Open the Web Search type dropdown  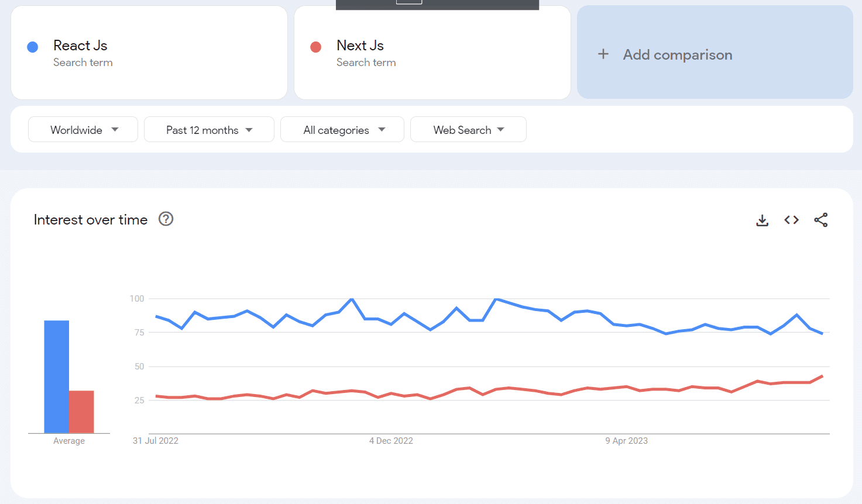(468, 129)
